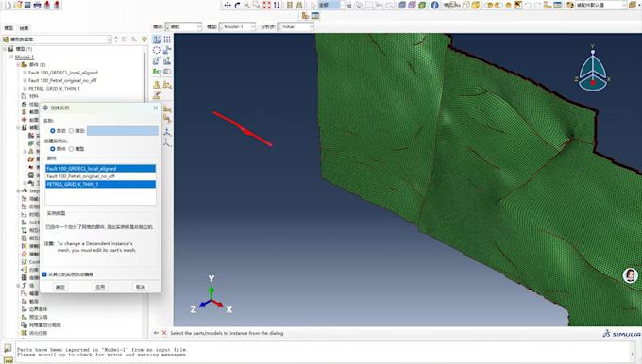The image size is (642, 364).
Task: Select 边界条件 in the model tree
Action: (x=38, y=309)
